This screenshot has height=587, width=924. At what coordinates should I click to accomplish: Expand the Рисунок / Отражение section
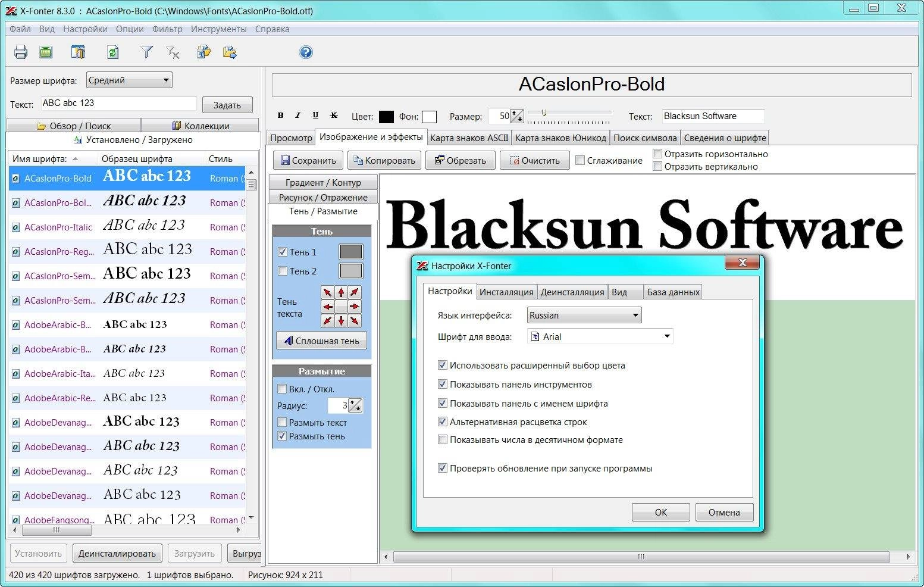pyautogui.click(x=323, y=197)
